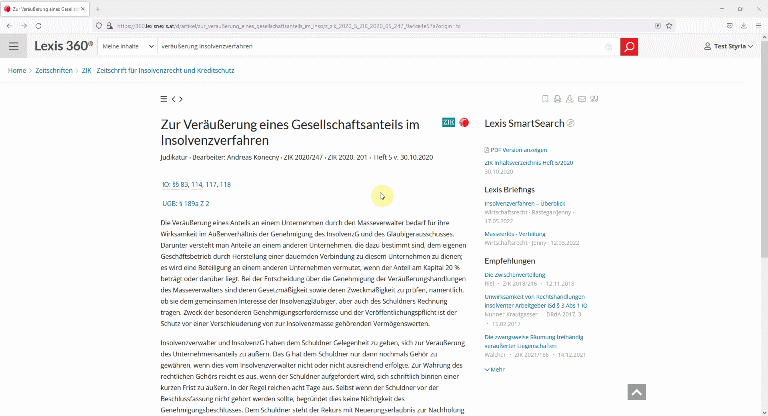Open Die Zwischenverteilung recommendation
Viewport: 768px width, 416px height.
point(515,275)
